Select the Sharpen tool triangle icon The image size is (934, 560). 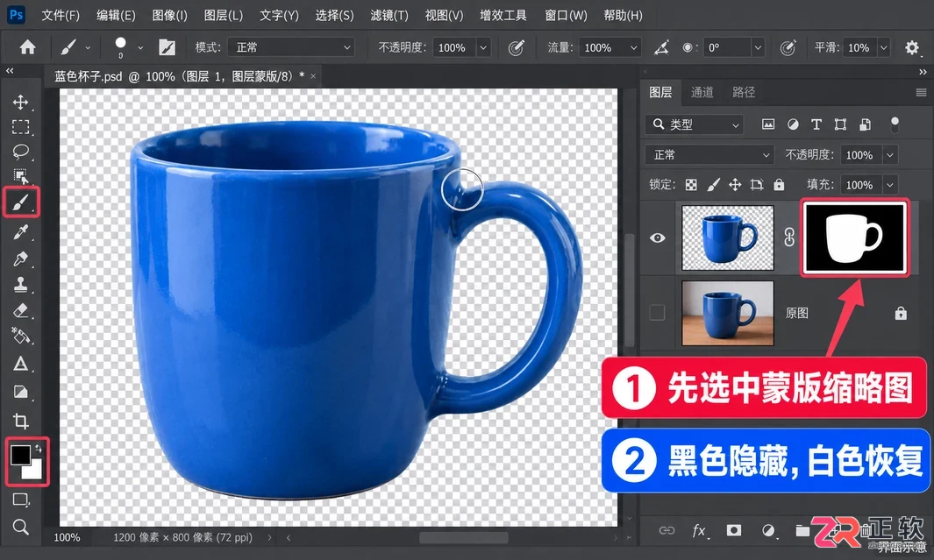coord(21,364)
